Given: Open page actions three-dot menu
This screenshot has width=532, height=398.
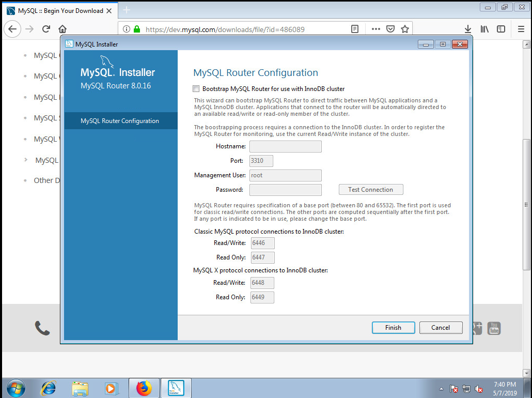Looking at the screenshot, I should [x=376, y=29].
